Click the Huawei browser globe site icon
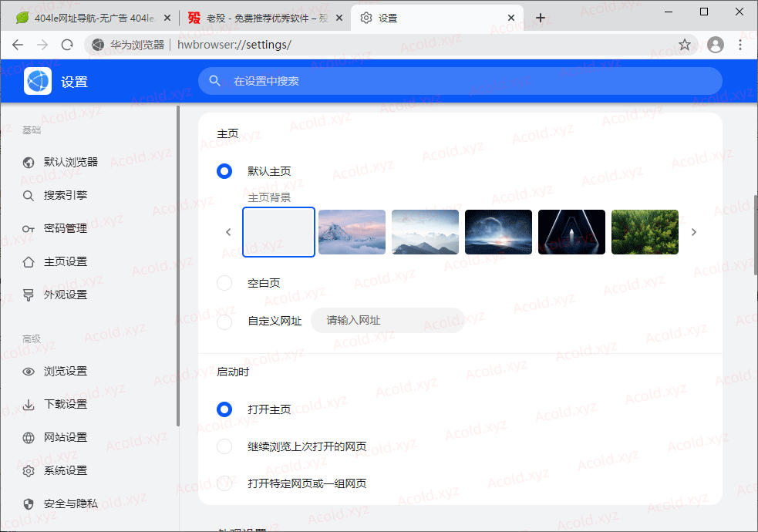Image resolution: width=758 pixels, height=532 pixels. (98, 45)
